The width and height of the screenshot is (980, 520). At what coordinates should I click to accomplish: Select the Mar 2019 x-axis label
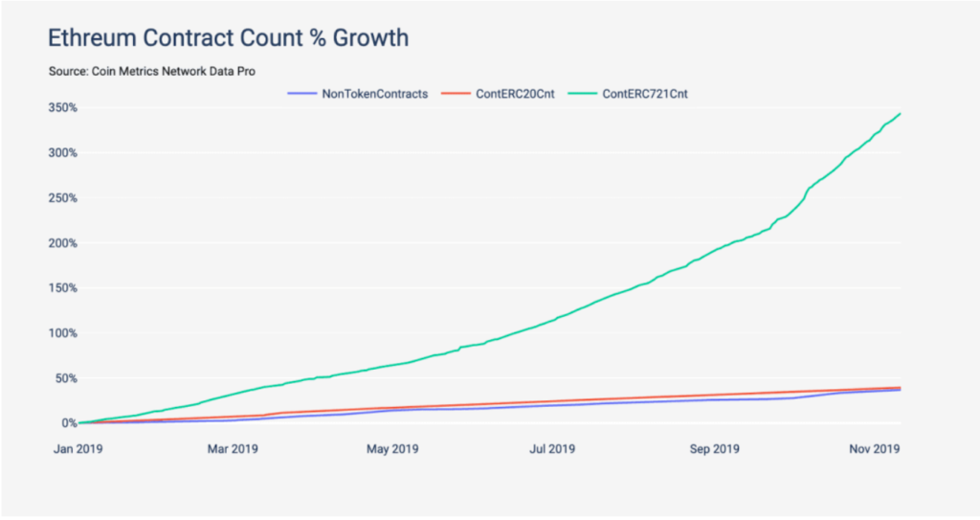coord(233,448)
